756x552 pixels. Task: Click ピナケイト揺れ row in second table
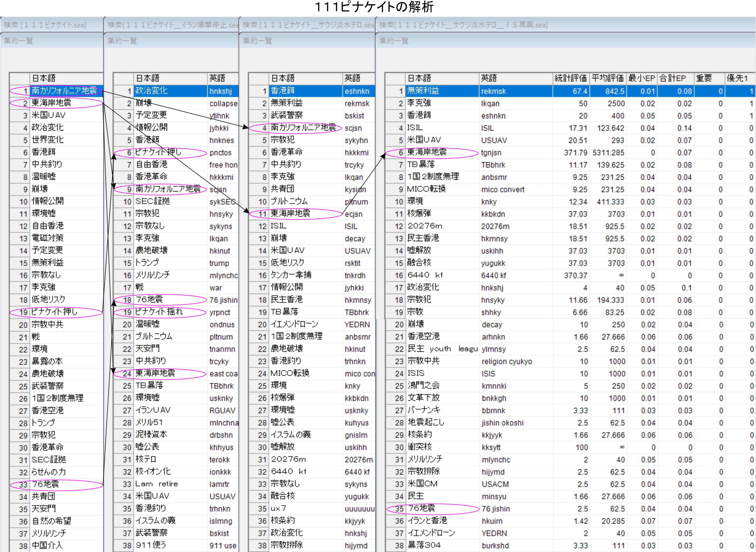click(159, 312)
